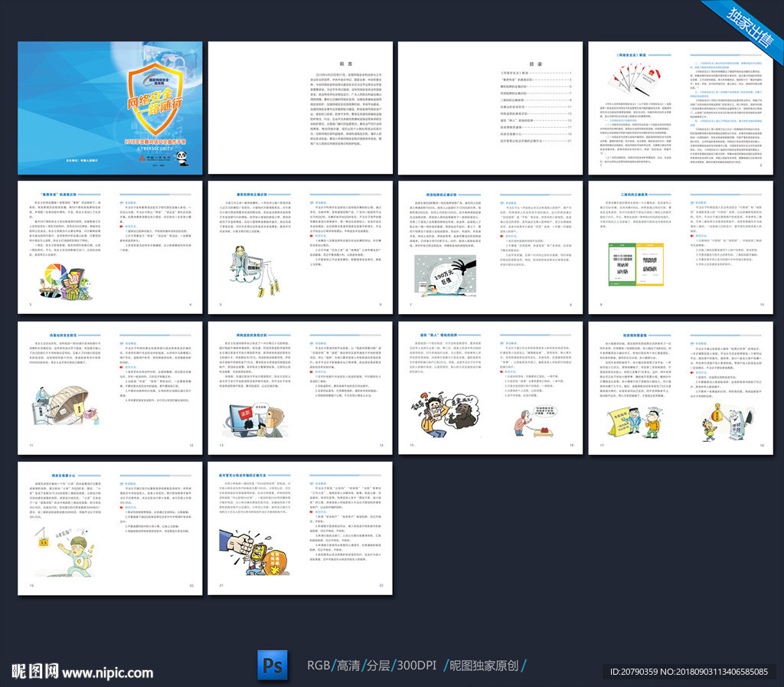Image resolution: width=784 pixels, height=687 pixels.
Task: Select the page spread numbered 19-20
Action: pyautogui.click(x=110, y=528)
